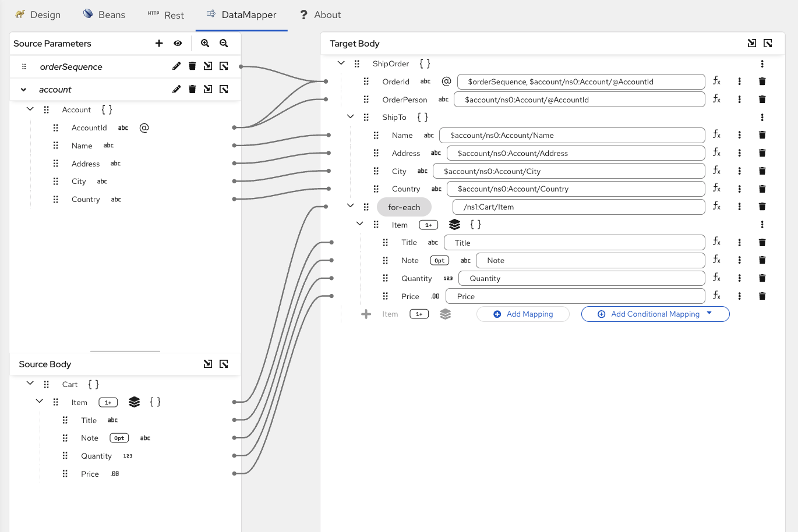This screenshot has height=532, width=798.
Task: Open function editor for OrderId mapping
Action: click(716, 81)
